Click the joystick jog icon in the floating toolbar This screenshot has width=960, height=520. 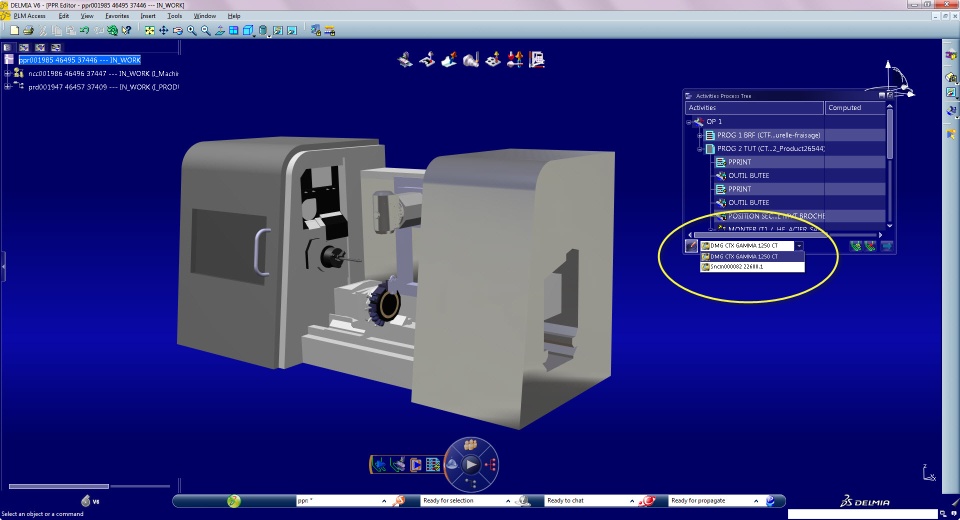(x=427, y=59)
